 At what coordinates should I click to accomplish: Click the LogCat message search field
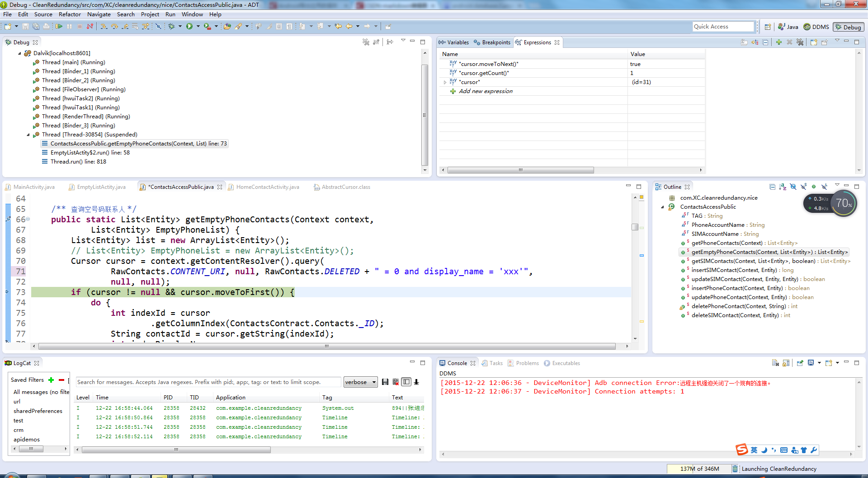(208, 382)
